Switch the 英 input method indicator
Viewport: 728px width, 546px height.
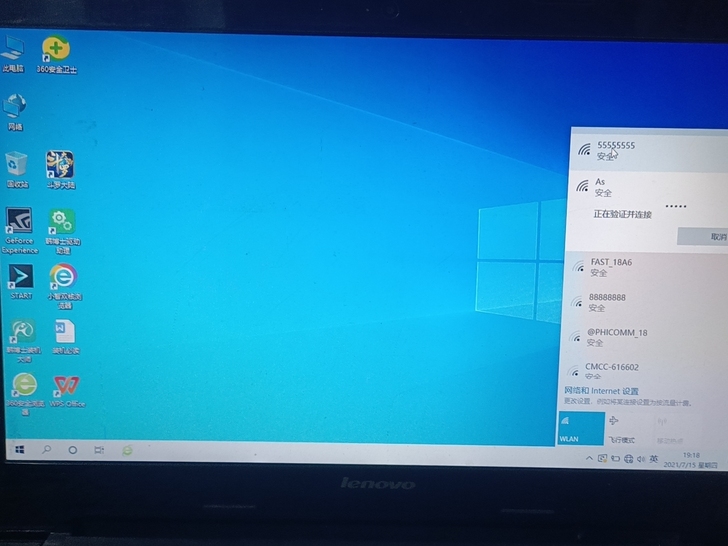coord(654,459)
